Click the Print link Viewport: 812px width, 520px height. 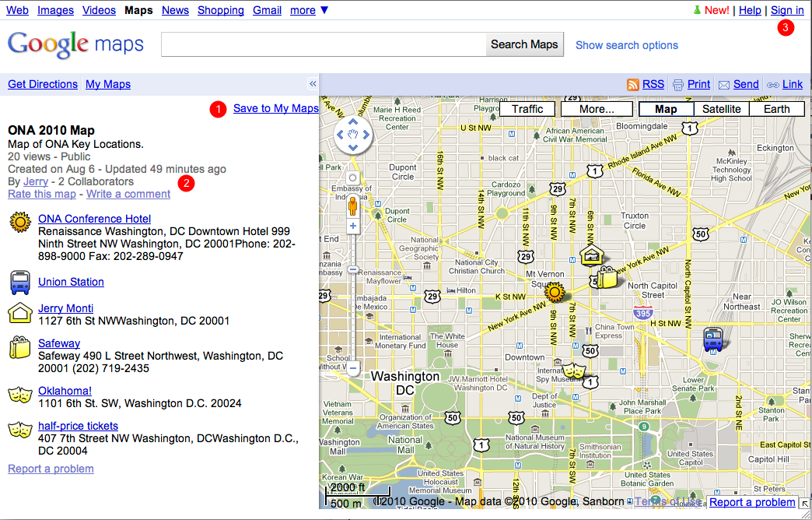pyautogui.click(x=698, y=85)
